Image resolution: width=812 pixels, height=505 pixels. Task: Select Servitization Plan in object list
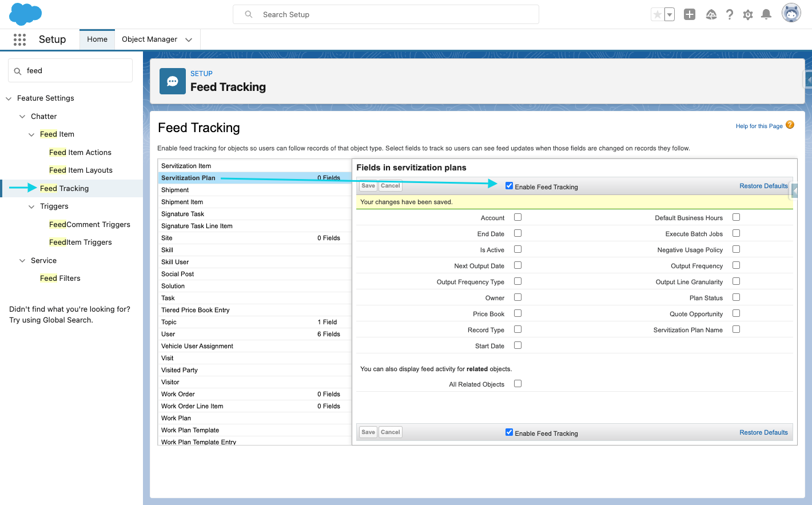[x=254, y=178]
